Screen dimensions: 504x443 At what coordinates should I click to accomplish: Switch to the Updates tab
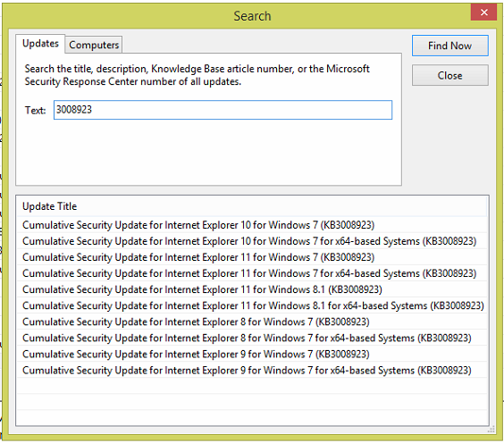click(40, 44)
